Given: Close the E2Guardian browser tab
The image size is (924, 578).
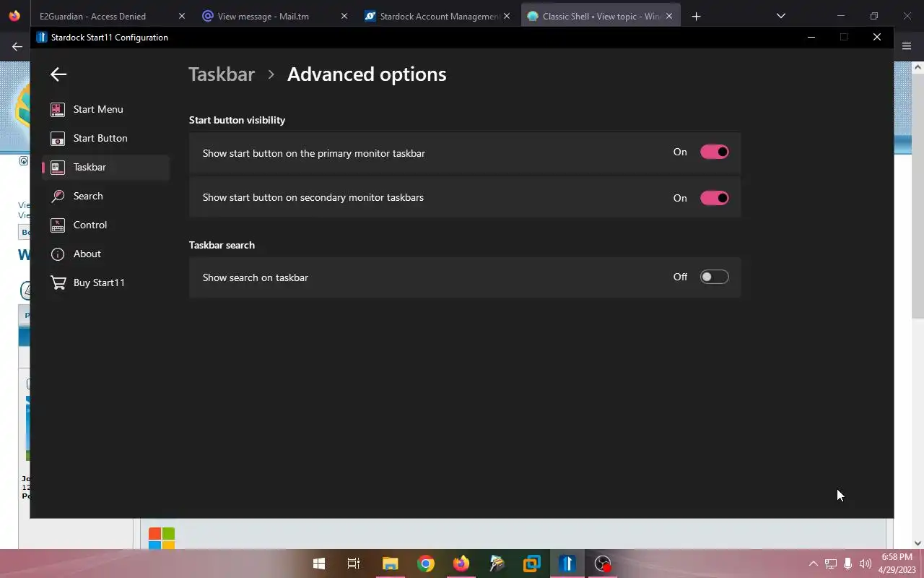Looking at the screenshot, I should pyautogui.click(x=182, y=16).
